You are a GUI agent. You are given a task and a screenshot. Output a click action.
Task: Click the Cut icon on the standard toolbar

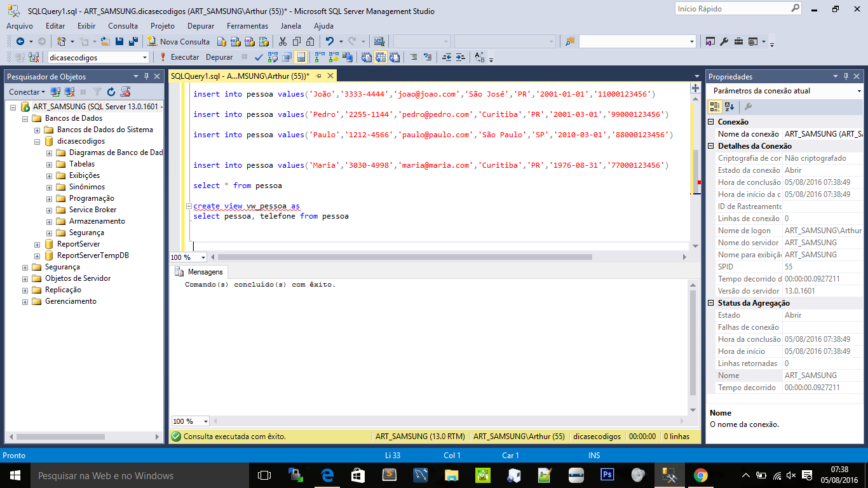(281, 40)
